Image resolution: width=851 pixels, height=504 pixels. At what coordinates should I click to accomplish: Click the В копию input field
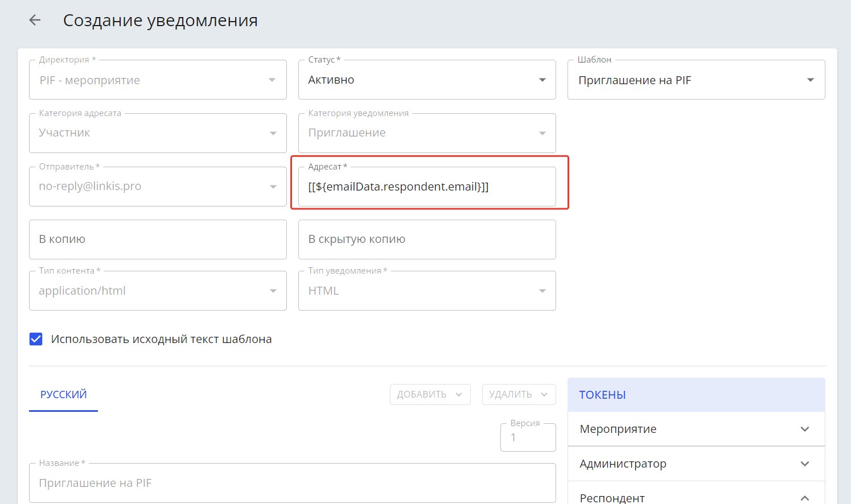(158, 239)
